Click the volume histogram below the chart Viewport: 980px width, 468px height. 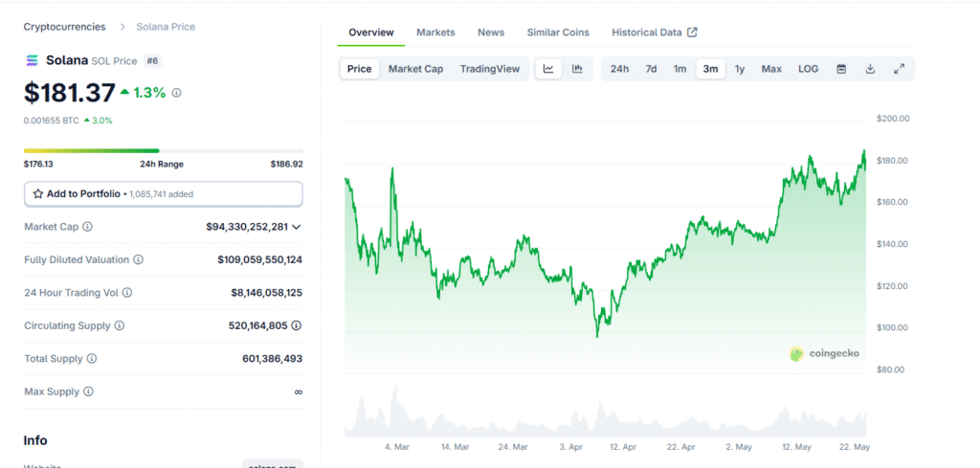605,412
